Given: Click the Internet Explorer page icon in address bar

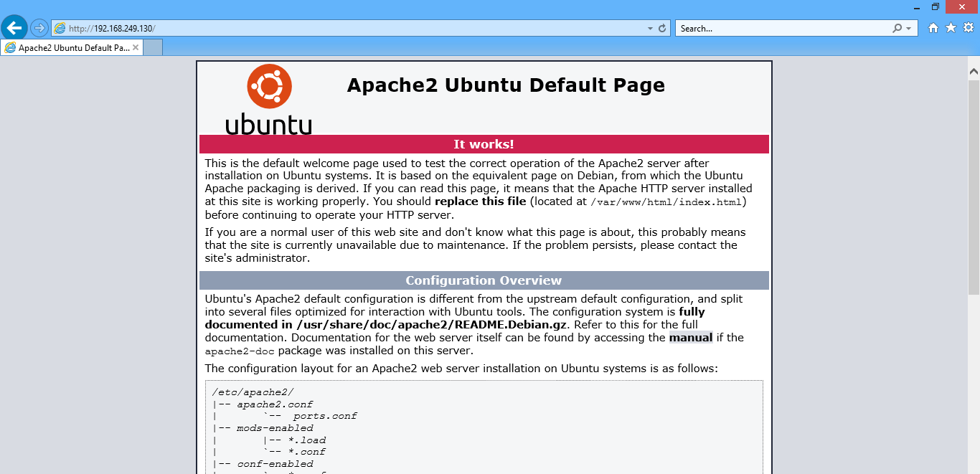Looking at the screenshot, I should tap(60, 29).
